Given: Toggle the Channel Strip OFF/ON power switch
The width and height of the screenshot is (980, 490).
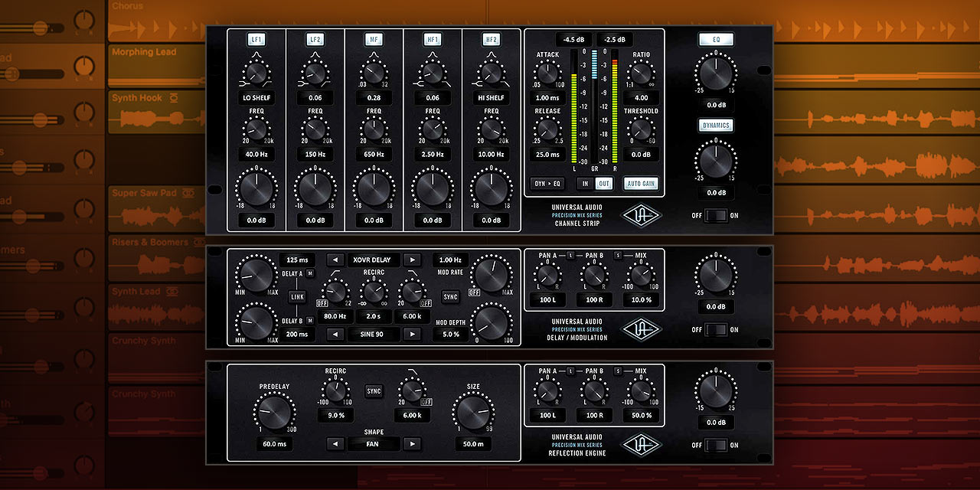Looking at the screenshot, I should tap(716, 216).
